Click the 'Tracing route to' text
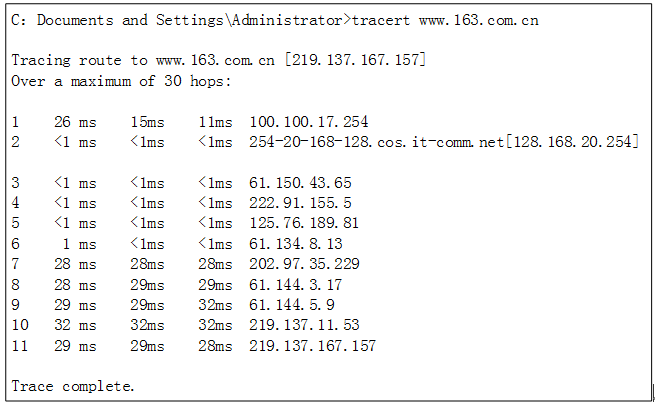 (x=79, y=60)
